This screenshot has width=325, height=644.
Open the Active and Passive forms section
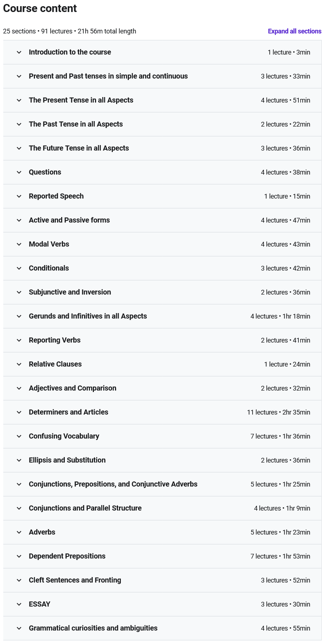tap(69, 220)
